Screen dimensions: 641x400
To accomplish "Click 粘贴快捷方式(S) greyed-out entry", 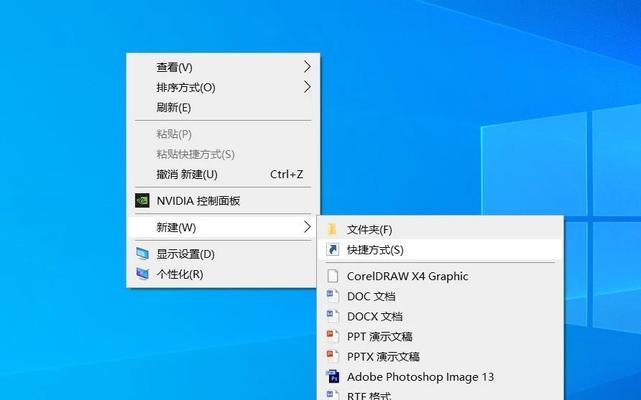I will click(x=223, y=154).
